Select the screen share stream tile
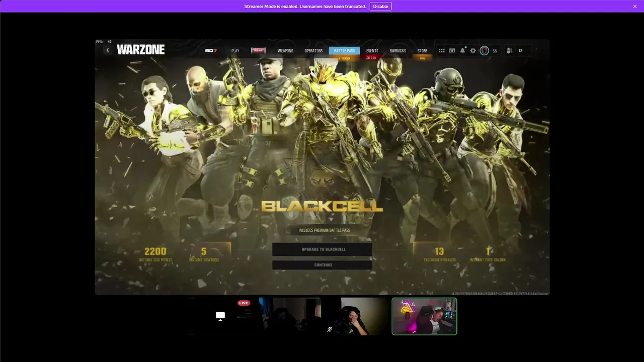This screenshot has height=362, width=644. coord(220,316)
